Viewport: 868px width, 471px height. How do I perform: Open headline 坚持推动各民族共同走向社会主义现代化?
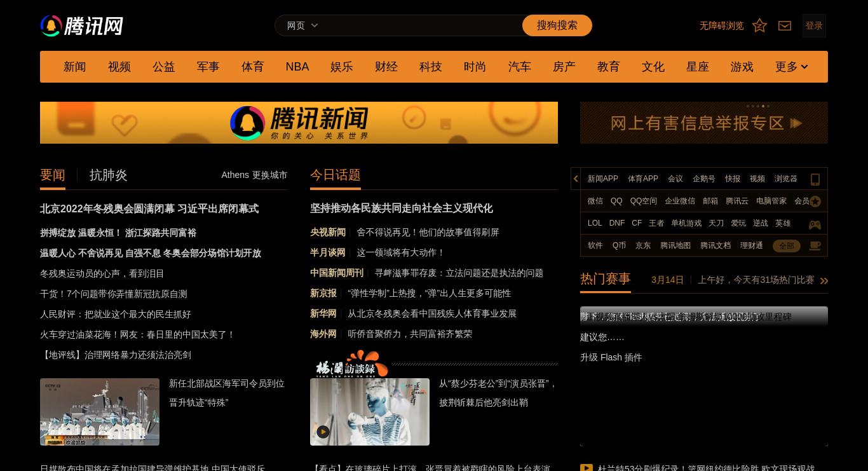click(402, 208)
